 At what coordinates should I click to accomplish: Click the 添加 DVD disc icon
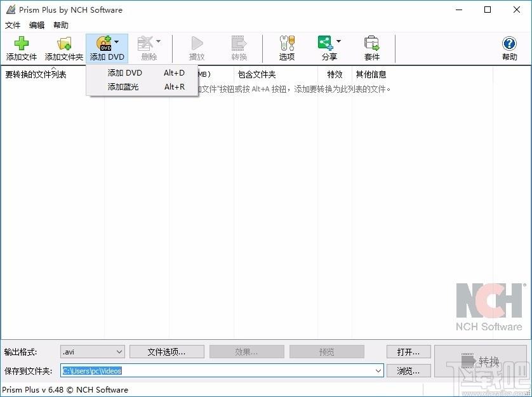coord(104,43)
